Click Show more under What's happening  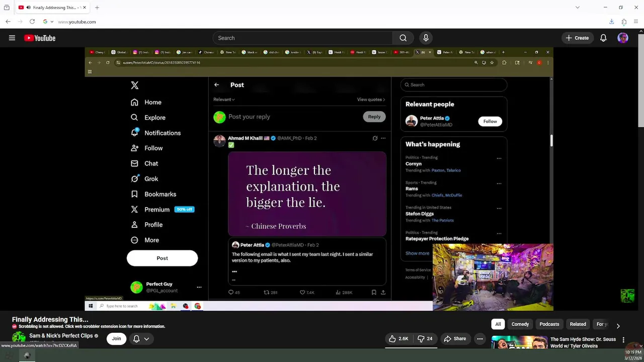pos(418,253)
